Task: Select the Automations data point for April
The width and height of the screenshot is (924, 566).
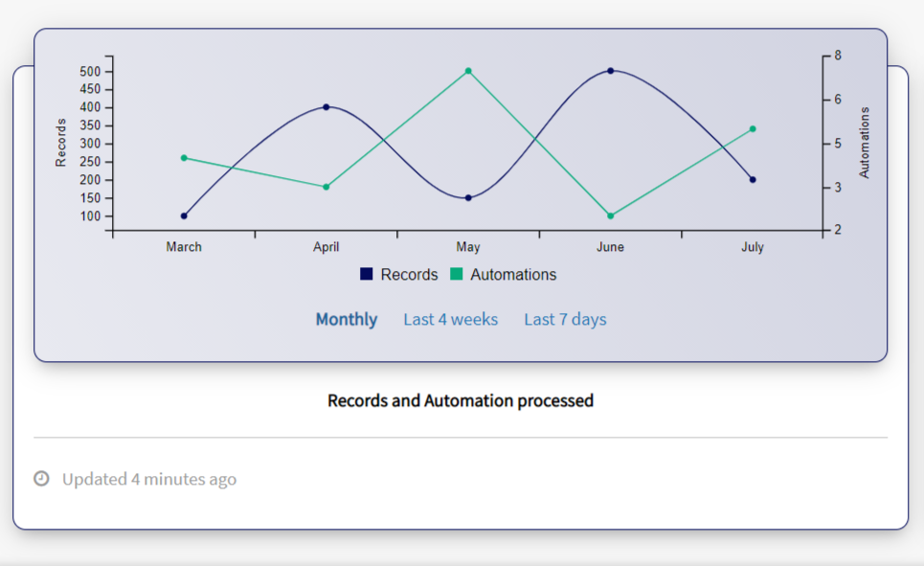Action: 327,187
